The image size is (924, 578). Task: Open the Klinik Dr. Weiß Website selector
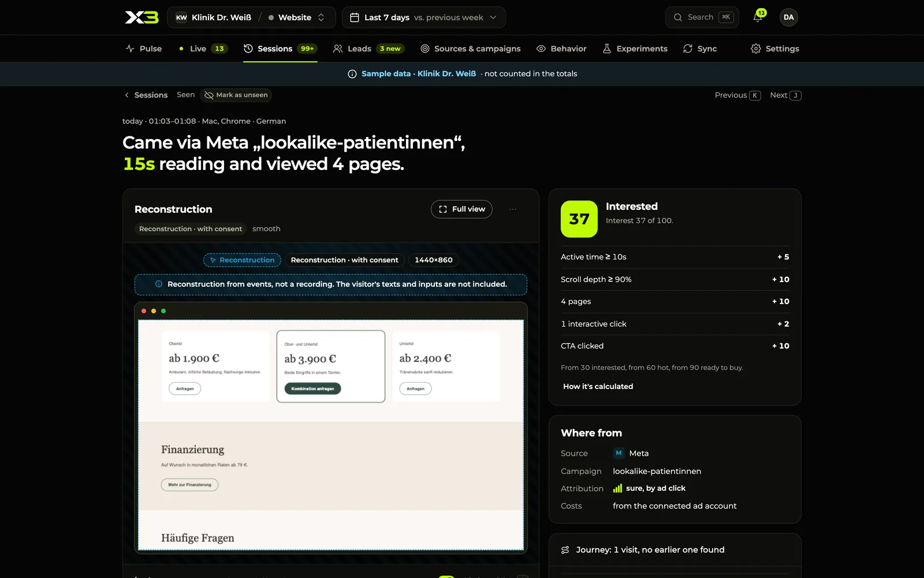pyautogui.click(x=251, y=17)
